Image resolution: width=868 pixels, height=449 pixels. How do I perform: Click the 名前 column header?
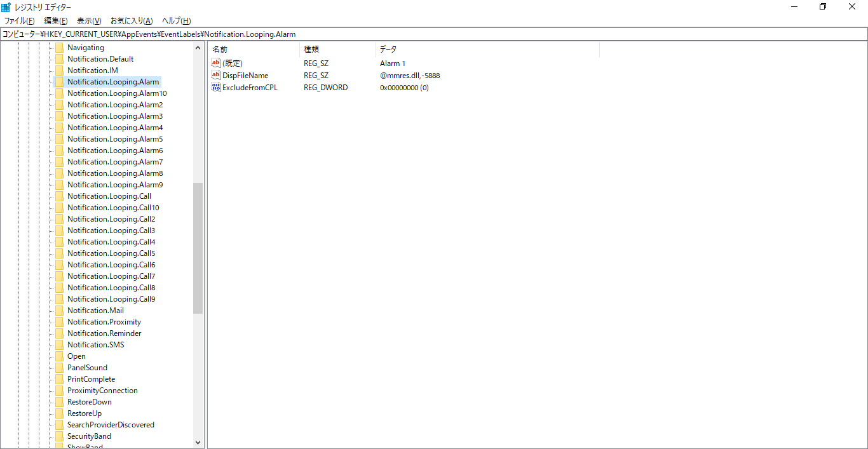(254, 49)
